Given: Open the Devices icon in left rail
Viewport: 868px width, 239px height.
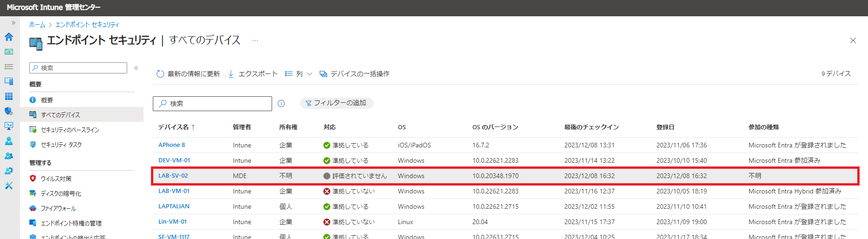Looking at the screenshot, I should click(x=9, y=81).
